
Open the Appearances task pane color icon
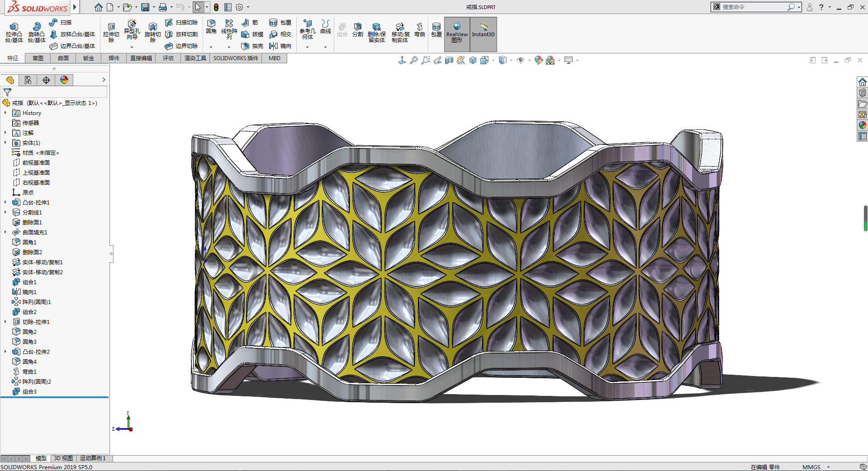(862, 125)
